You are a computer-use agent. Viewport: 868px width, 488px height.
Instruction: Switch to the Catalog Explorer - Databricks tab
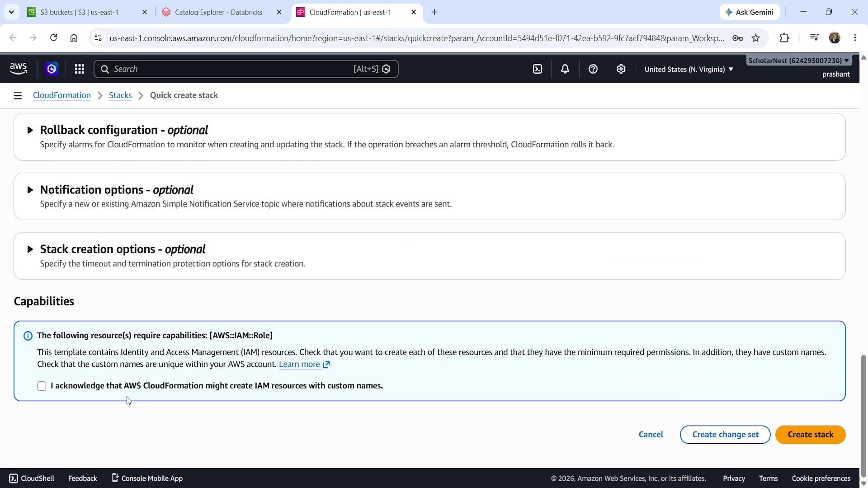pos(219,12)
